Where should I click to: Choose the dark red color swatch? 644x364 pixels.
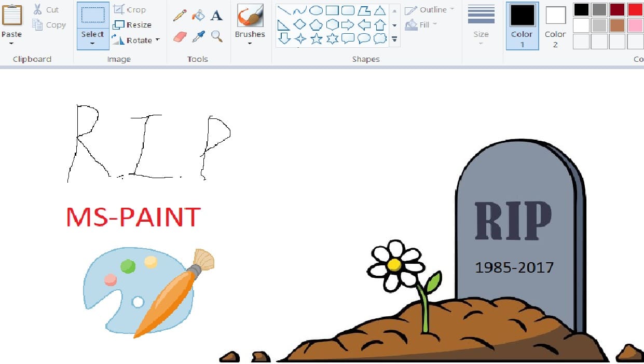tap(617, 9)
